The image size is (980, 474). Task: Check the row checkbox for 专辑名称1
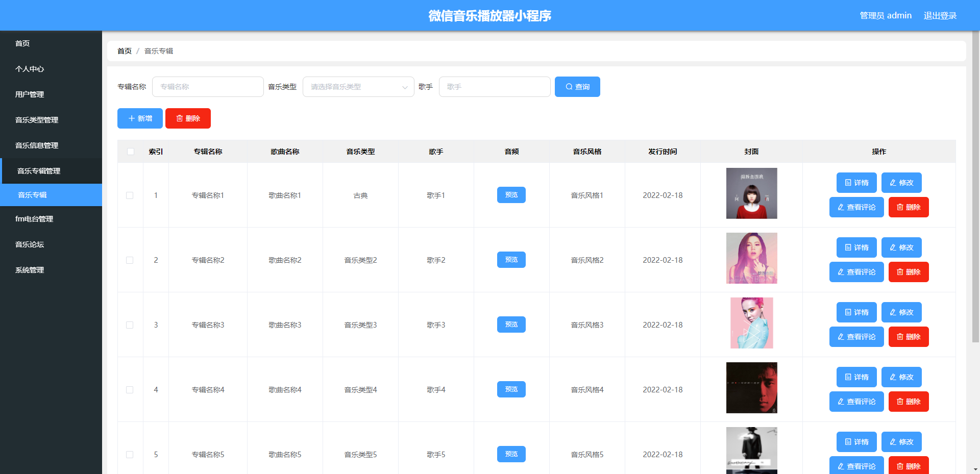pos(130,195)
